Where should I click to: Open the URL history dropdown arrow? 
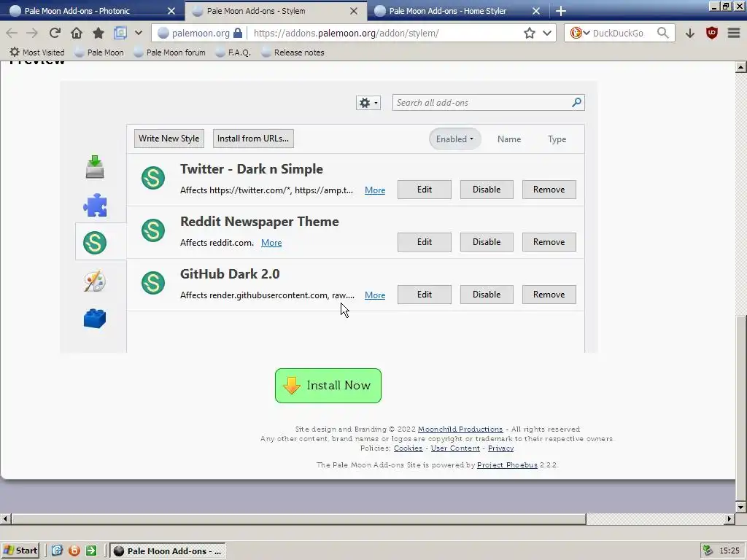click(x=547, y=33)
